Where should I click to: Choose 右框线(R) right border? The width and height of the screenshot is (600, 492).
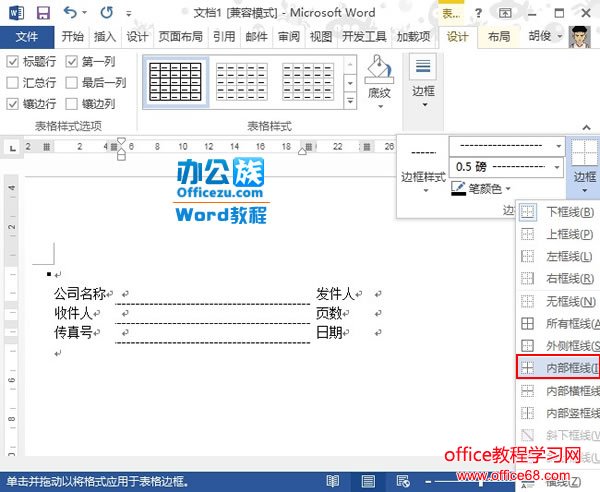559,279
